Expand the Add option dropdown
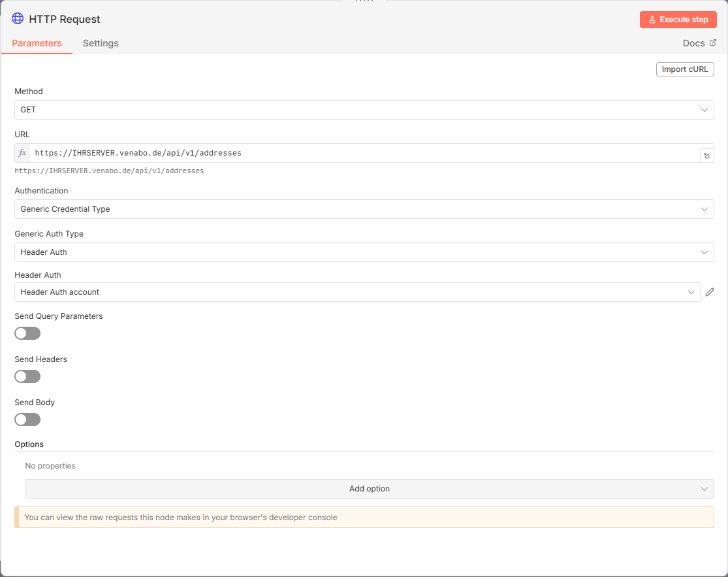Viewport: 728px width, 577px height. (x=369, y=489)
